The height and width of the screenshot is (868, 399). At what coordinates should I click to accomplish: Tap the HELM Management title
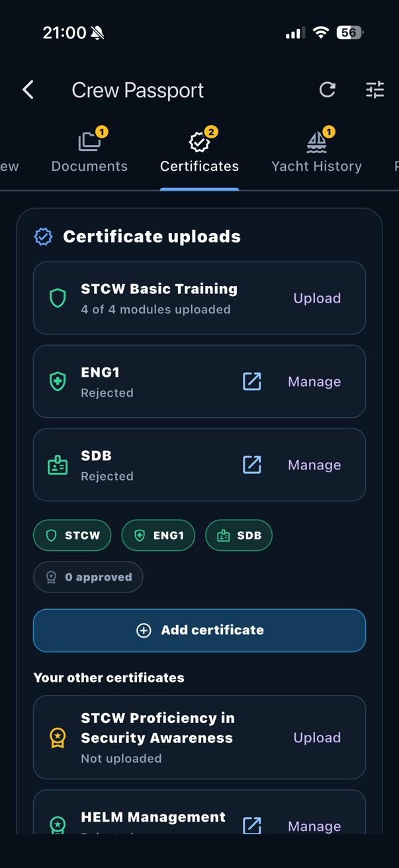point(153,817)
